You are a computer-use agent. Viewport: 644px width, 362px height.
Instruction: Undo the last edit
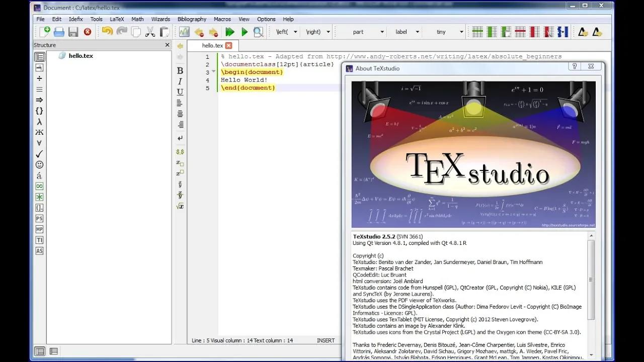pyautogui.click(x=107, y=32)
